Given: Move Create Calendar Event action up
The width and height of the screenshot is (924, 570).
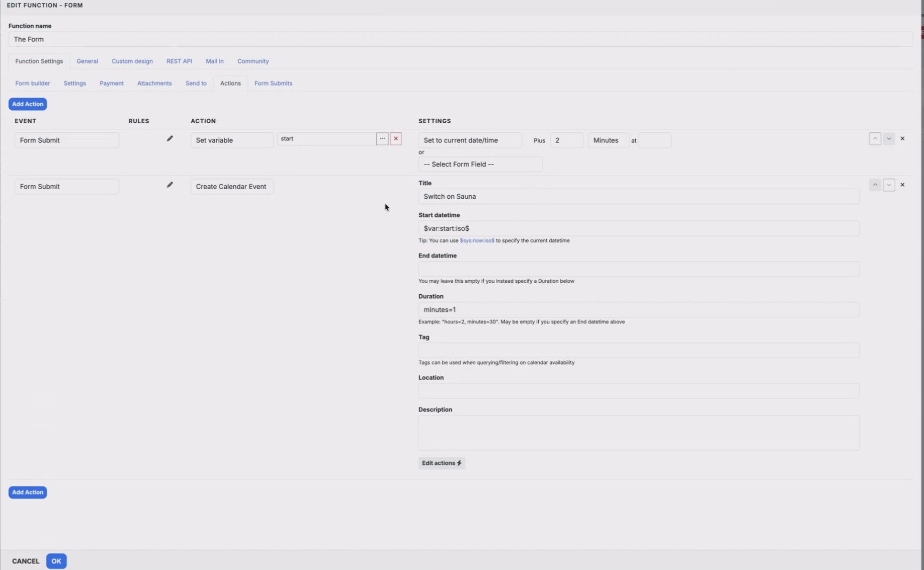Looking at the screenshot, I should point(875,185).
